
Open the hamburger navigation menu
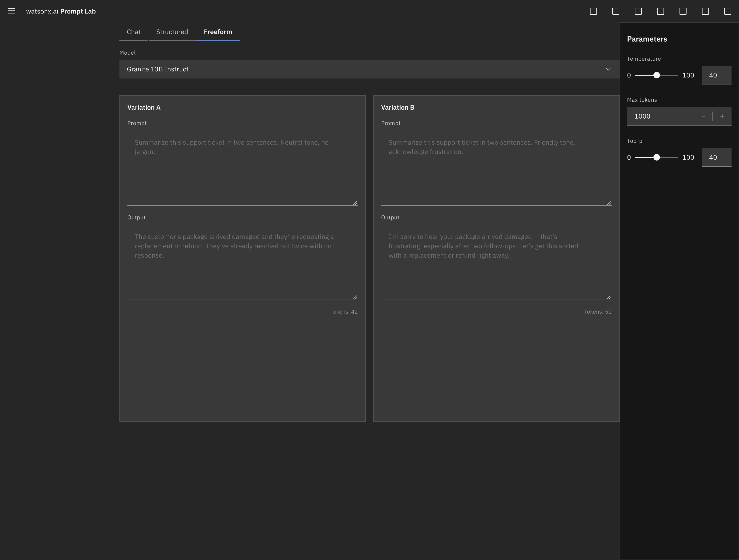point(11,11)
